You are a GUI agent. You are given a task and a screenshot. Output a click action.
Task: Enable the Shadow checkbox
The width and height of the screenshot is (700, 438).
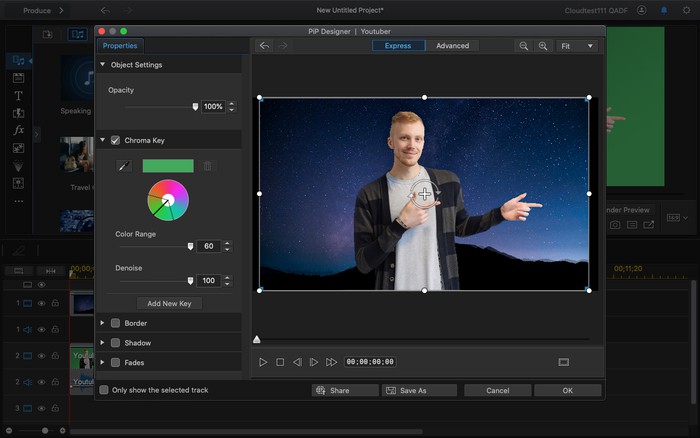[116, 343]
